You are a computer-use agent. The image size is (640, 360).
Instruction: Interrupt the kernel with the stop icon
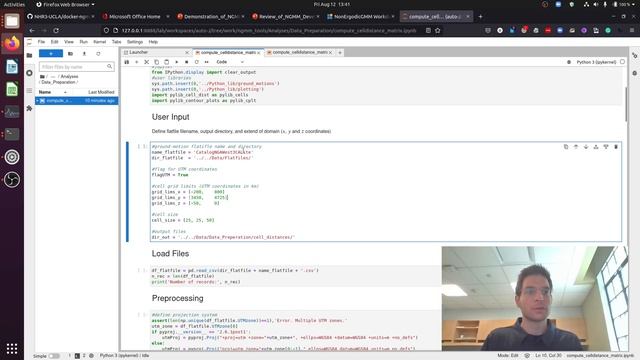[x=187, y=62]
